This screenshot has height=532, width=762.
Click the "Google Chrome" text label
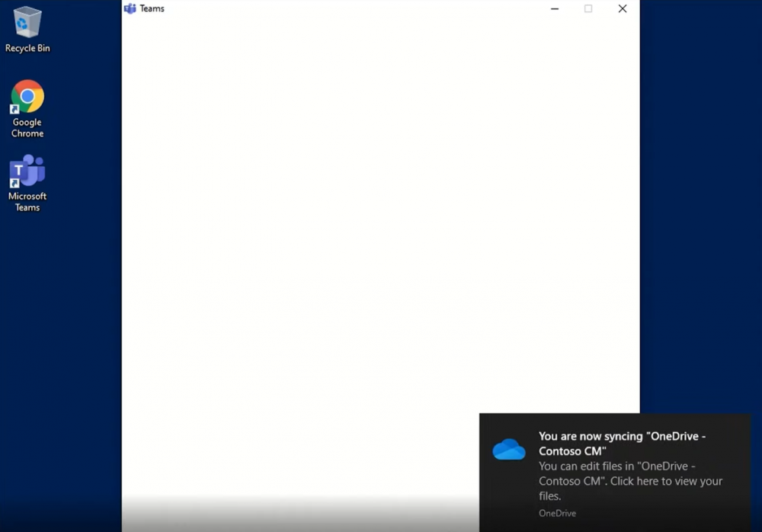27,127
